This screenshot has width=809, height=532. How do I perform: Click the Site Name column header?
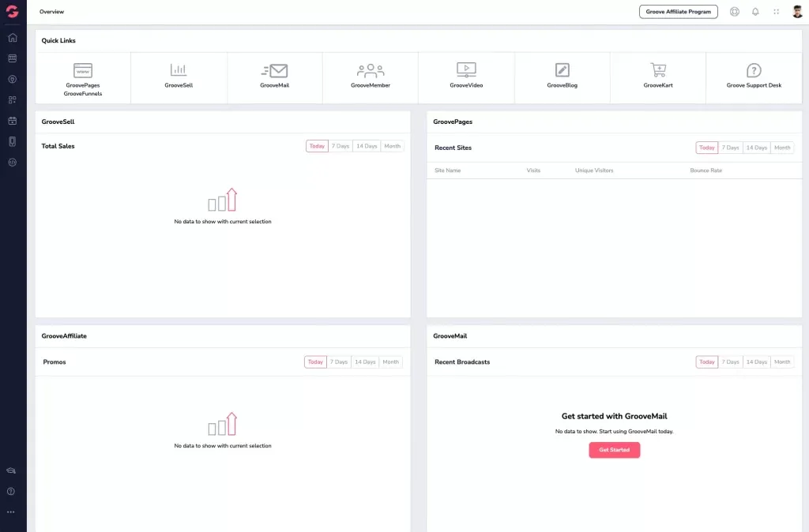tap(447, 170)
